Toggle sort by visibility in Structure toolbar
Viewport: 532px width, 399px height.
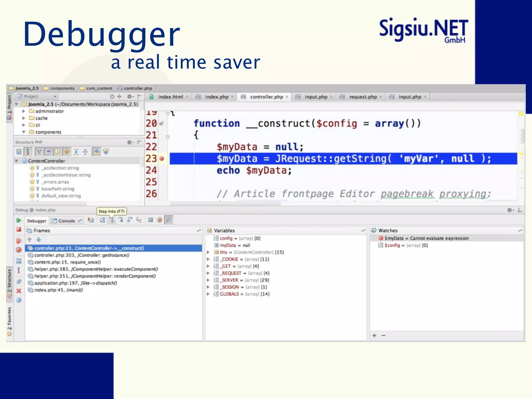pyautogui.click(x=19, y=152)
